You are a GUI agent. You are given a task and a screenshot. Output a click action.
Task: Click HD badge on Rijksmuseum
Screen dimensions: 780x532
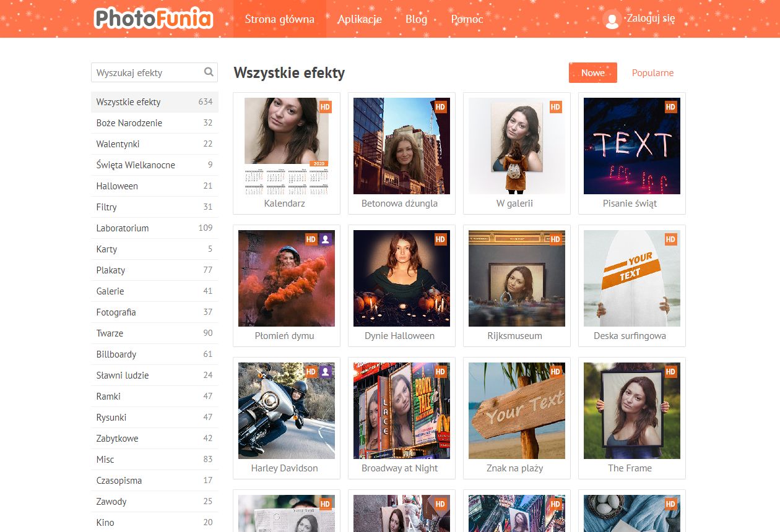tap(556, 239)
